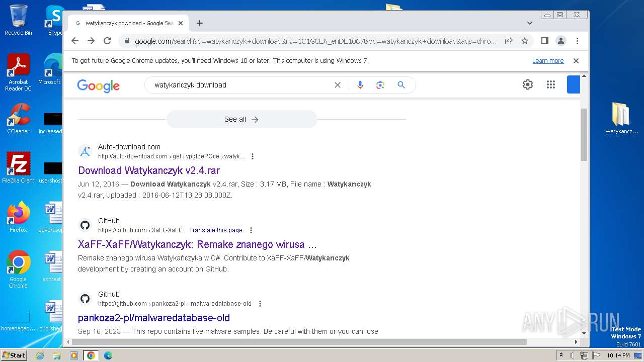Open options for Auto-download.com result
The height and width of the screenshot is (362, 644).
(x=253, y=156)
